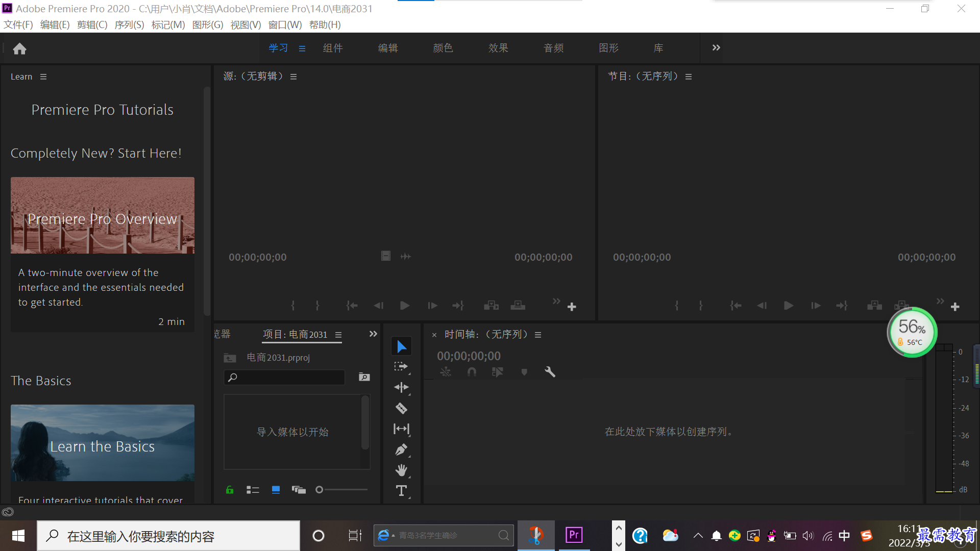The height and width of the screenshot is (551, 980).
Task: Expand the workspace overflow chevron
Action: pyautogui.click(x=716, y=47)
